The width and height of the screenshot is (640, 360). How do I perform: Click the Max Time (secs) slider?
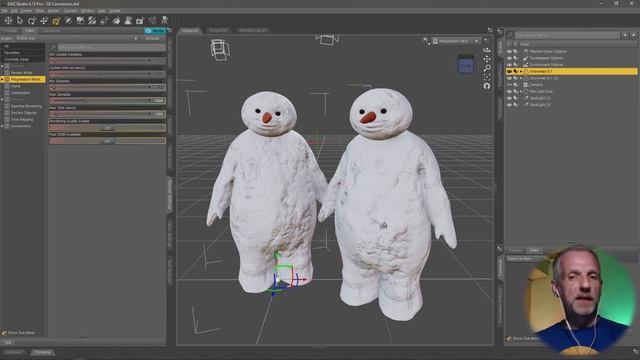coord(107,114)
